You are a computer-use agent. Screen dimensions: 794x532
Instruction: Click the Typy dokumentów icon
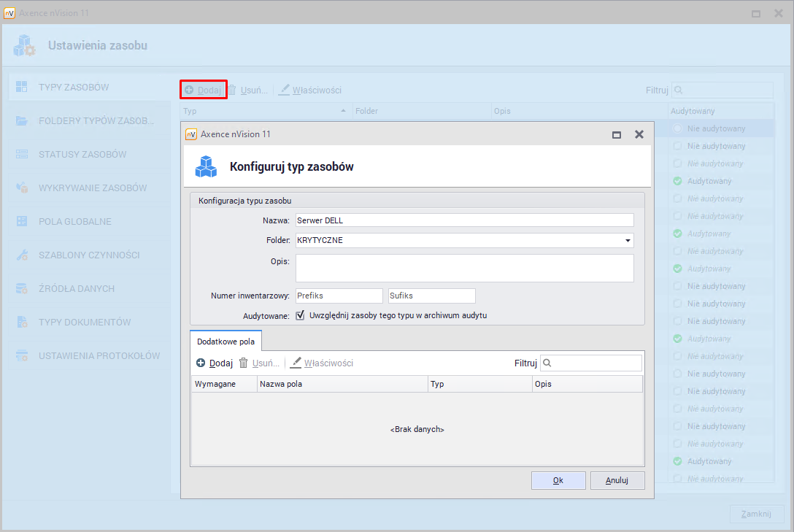22,323
